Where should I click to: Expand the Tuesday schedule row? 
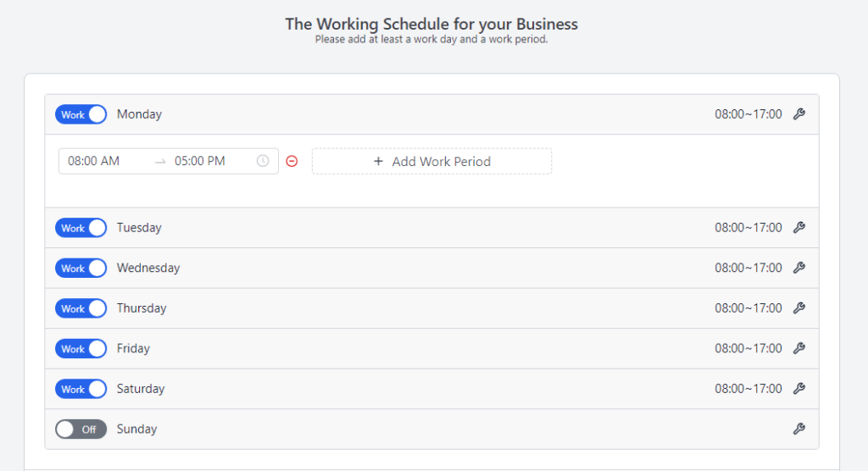(431, 228)
